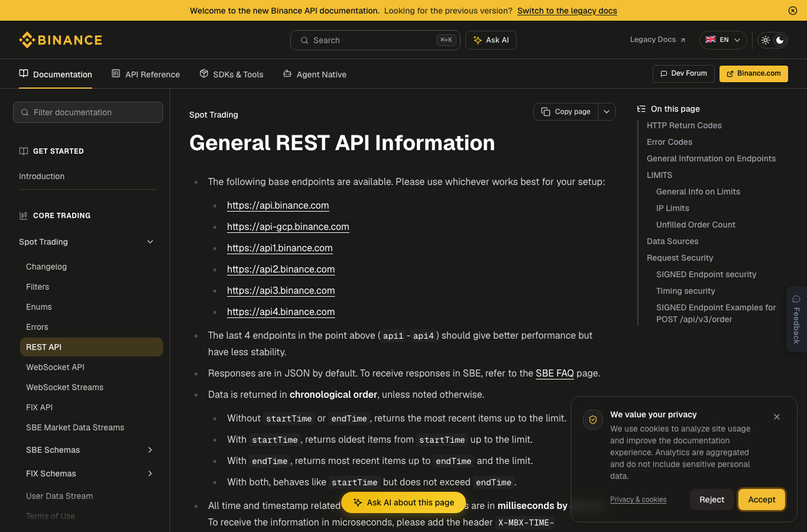The image size is (807, 532).
Task: Open WebSocket Streams sidebar item
Action: click(65, 387)
